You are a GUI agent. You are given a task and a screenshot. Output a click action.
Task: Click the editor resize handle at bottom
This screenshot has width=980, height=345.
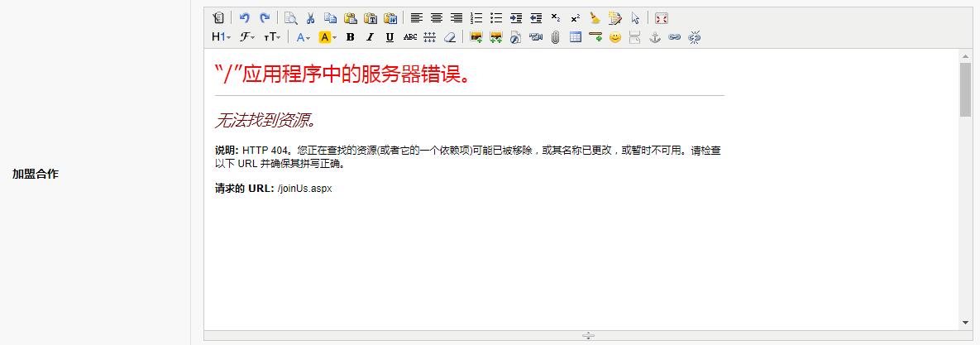tap(588, 336)
